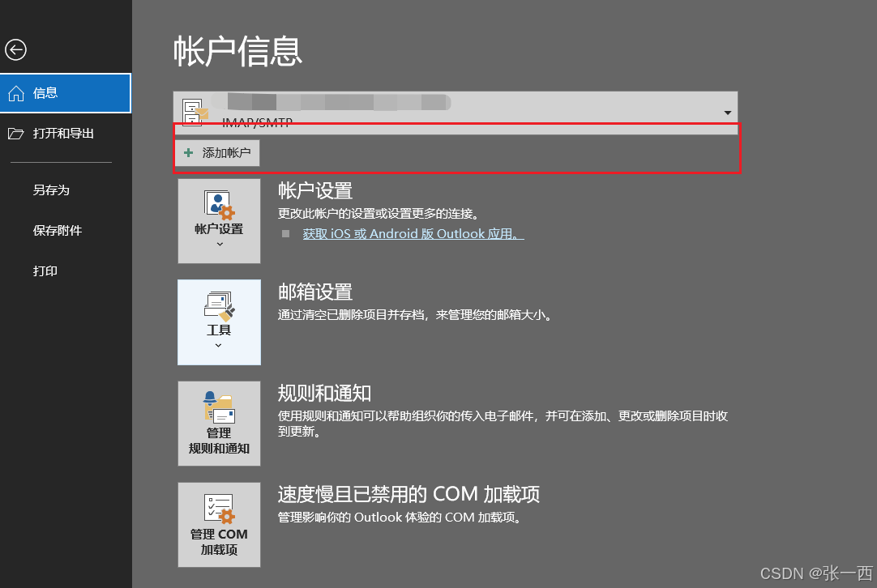877x588 pixels.
Task: Click the rules description starting 使用规则和通知
Action: point(503,424)
